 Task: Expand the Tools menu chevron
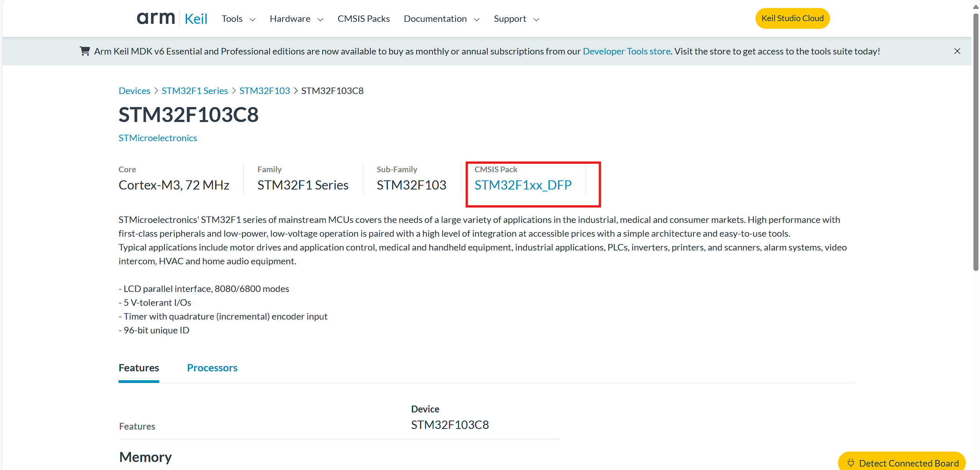[252, 20]
